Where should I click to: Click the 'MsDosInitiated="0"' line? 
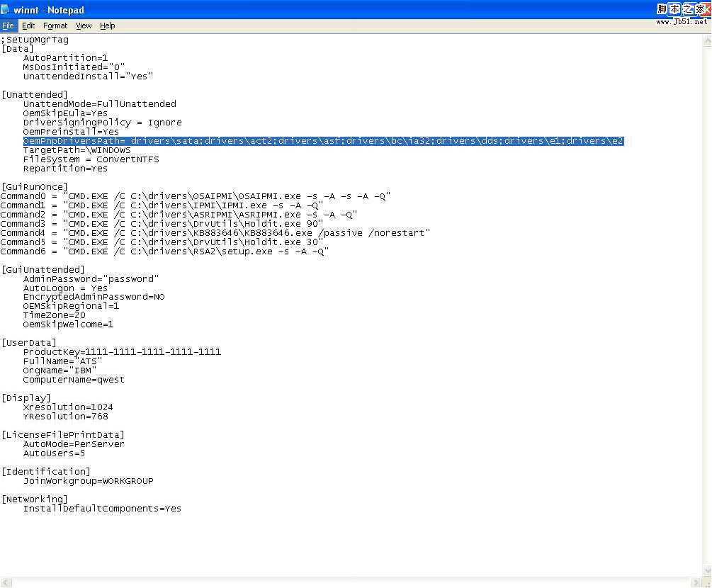(74, 67)
